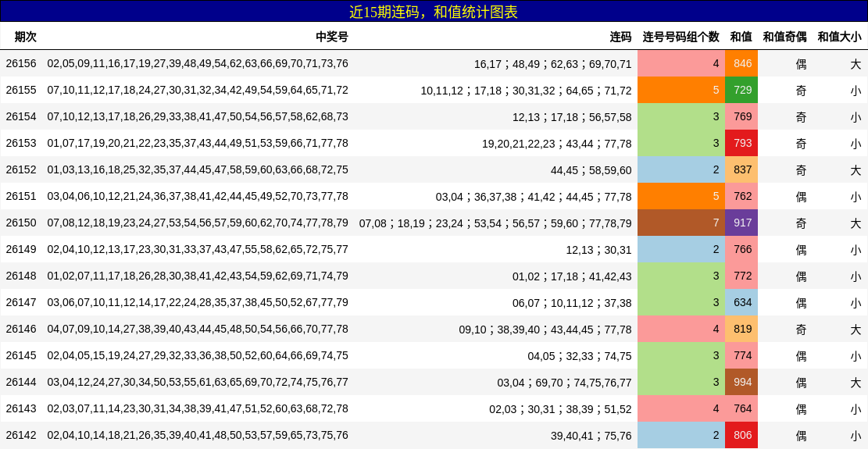Click consecutive codes '44,45；58,59,60'

coord(591,170)
